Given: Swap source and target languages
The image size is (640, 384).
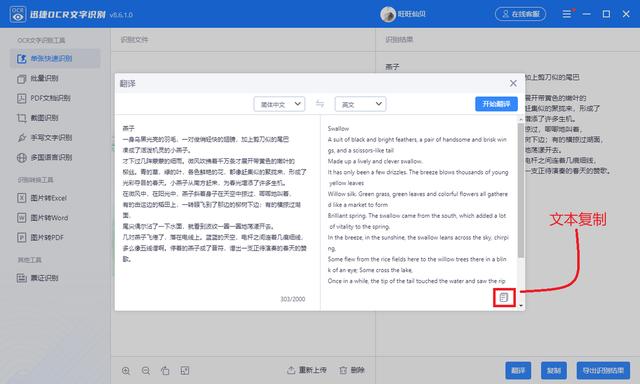Looking at the screenshot, I should click(320, 104).
